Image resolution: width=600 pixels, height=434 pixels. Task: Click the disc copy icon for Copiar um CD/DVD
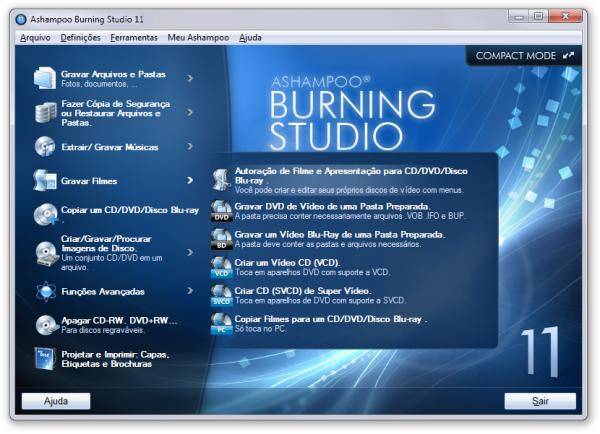[46, 214]
